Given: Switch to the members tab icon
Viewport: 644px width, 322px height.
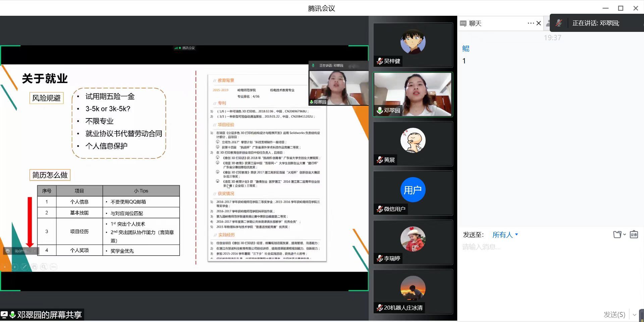Looking at the screenshot, I should tap(547, 23).
